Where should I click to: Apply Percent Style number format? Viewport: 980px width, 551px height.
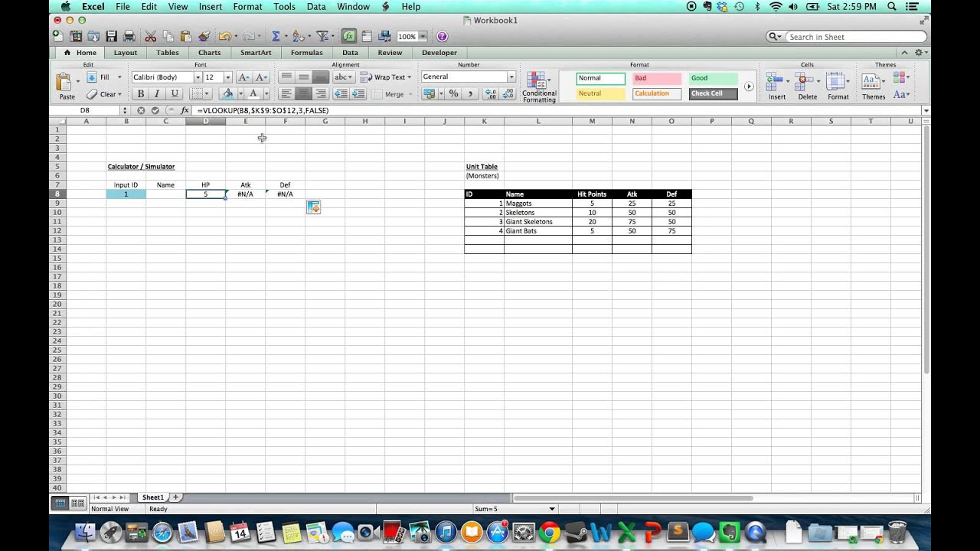pyautogui.click(x=453, y=93)
